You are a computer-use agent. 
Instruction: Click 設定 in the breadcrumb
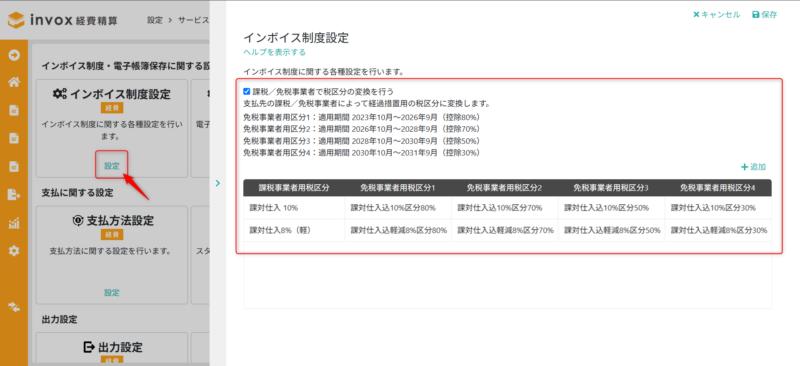point(155,20)
